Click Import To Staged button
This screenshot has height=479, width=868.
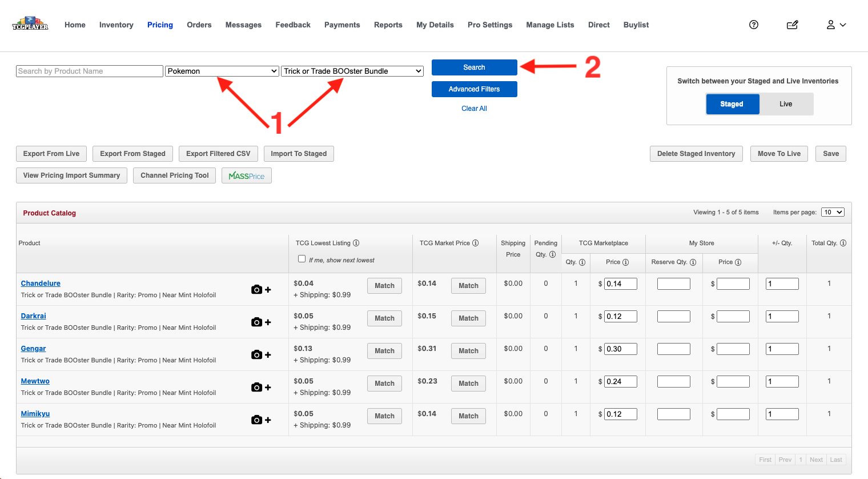(x=299, y=154)
